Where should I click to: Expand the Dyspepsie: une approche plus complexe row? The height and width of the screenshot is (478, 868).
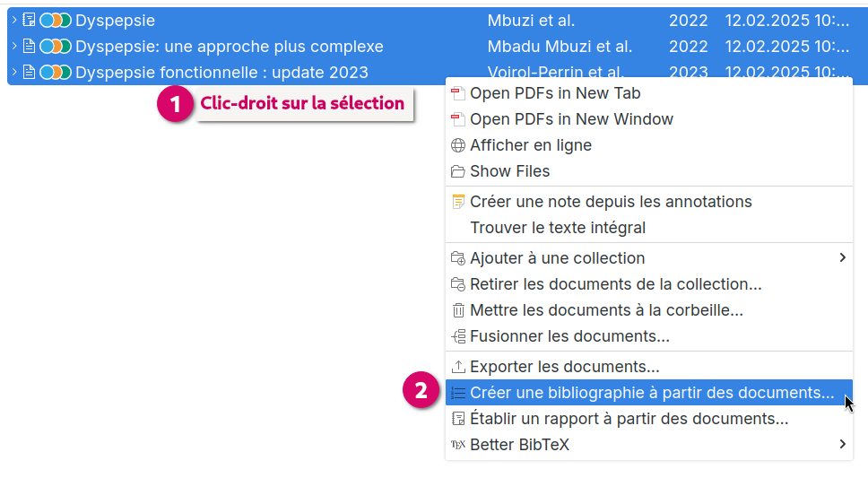(x=14, y=46)
